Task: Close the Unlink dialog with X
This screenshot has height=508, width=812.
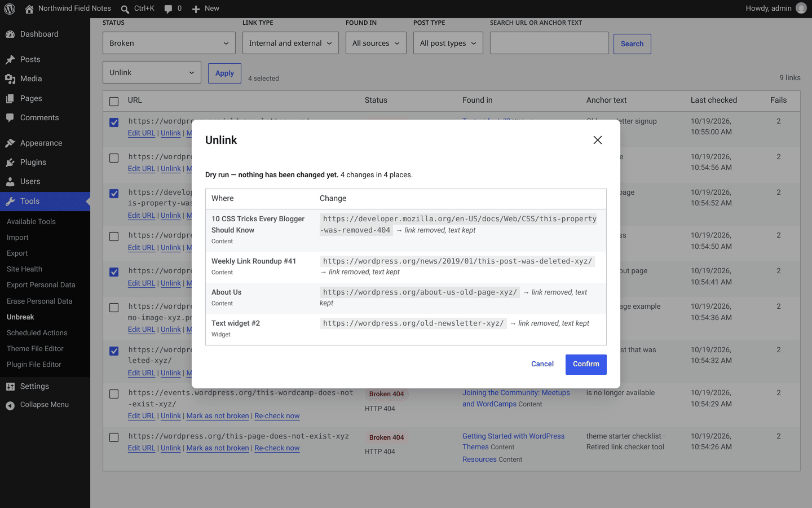Action: (598, 140)
